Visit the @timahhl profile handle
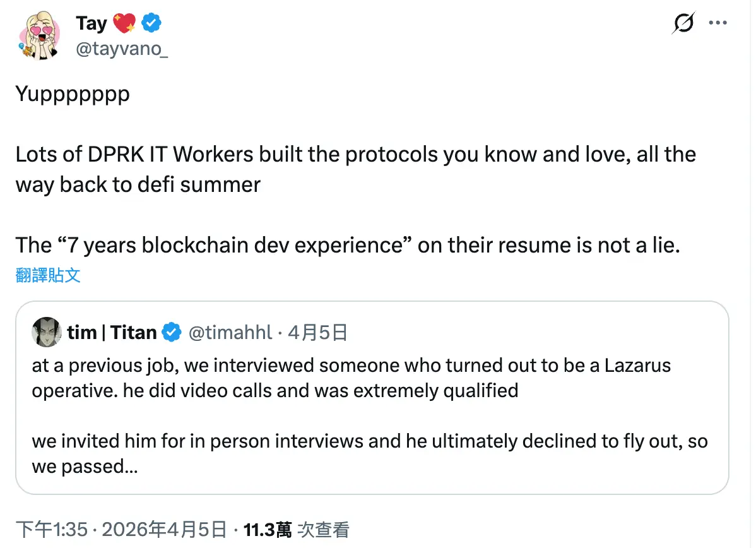This screenshot has width=756, height=548. (x=230, y=332)
